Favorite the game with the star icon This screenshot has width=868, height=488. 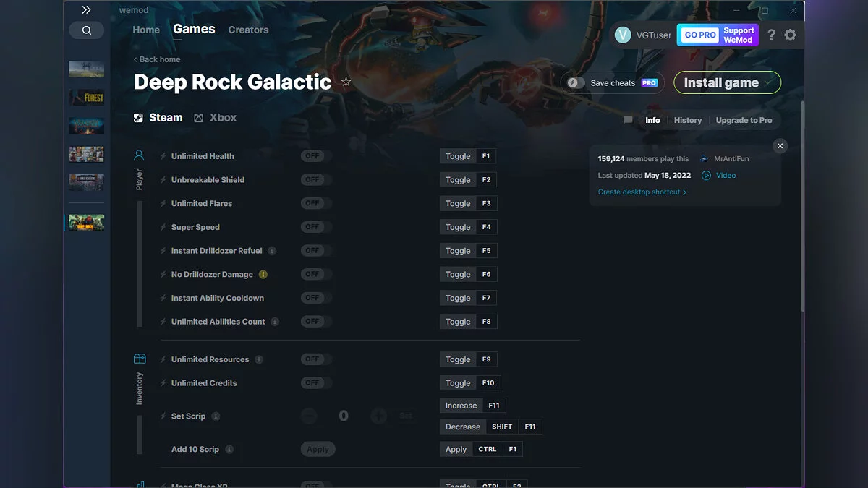click(346, 82)
